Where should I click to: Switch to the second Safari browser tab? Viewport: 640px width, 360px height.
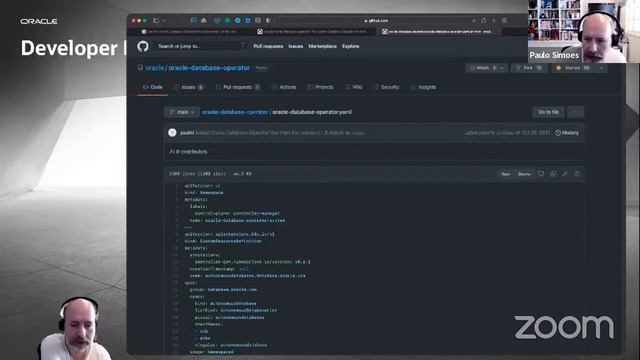[314, 31]
